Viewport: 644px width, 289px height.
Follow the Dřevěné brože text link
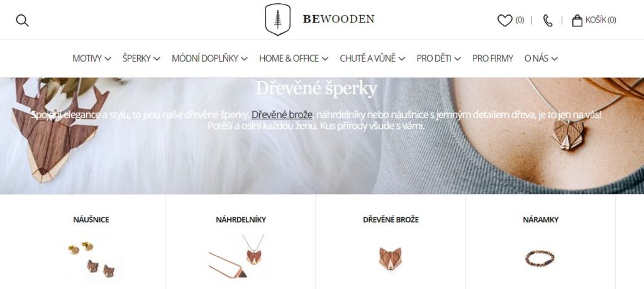(282, 114)
